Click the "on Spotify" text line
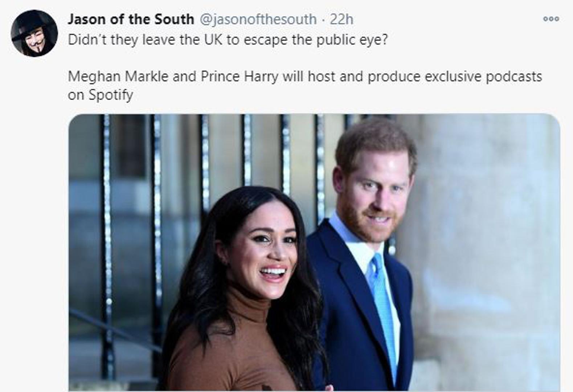 coord(100,95)
